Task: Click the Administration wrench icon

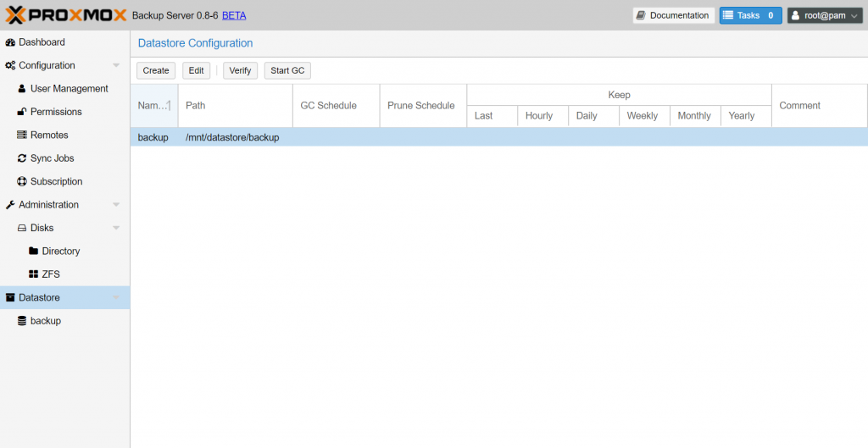Action: [10, 205]
